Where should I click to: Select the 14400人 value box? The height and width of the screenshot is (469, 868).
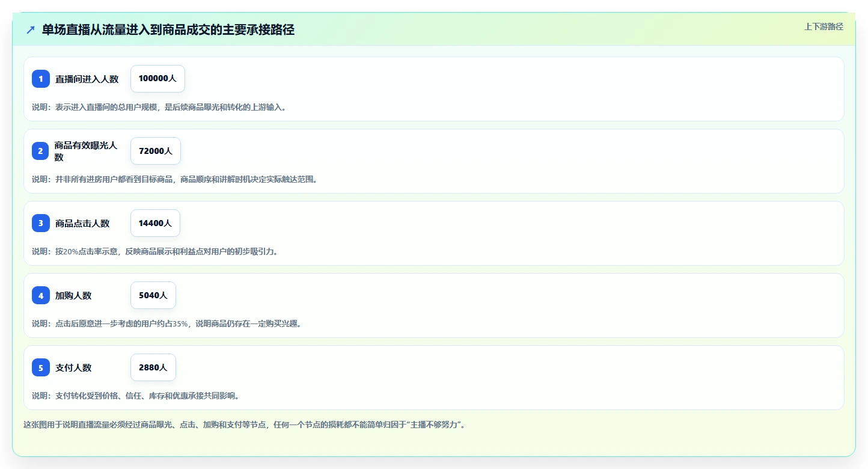click(155, 223)
